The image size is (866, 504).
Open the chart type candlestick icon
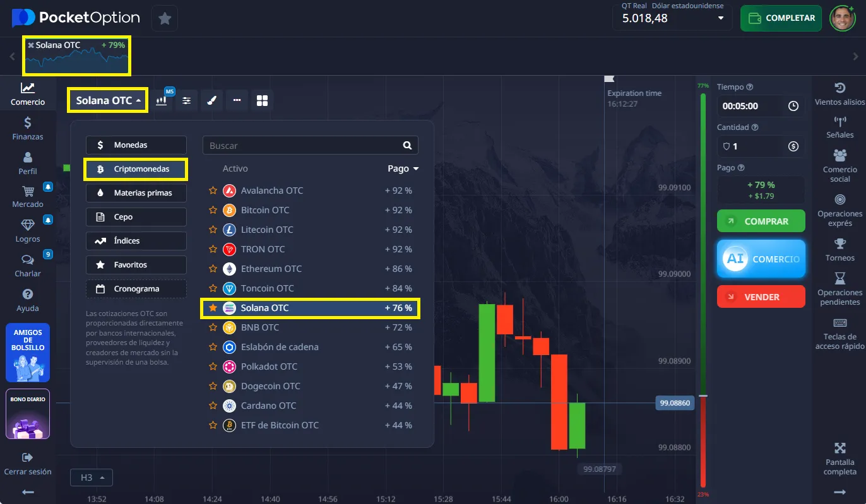click(x=162, y=100)
